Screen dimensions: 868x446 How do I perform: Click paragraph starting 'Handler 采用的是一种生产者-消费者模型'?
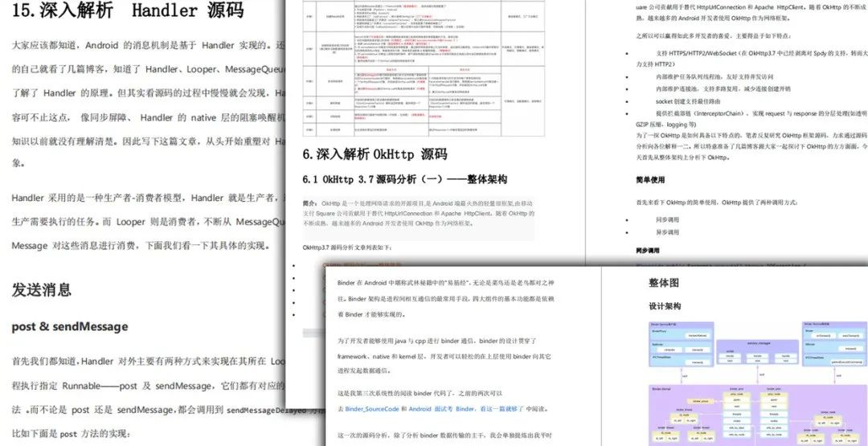pos(148,221)
